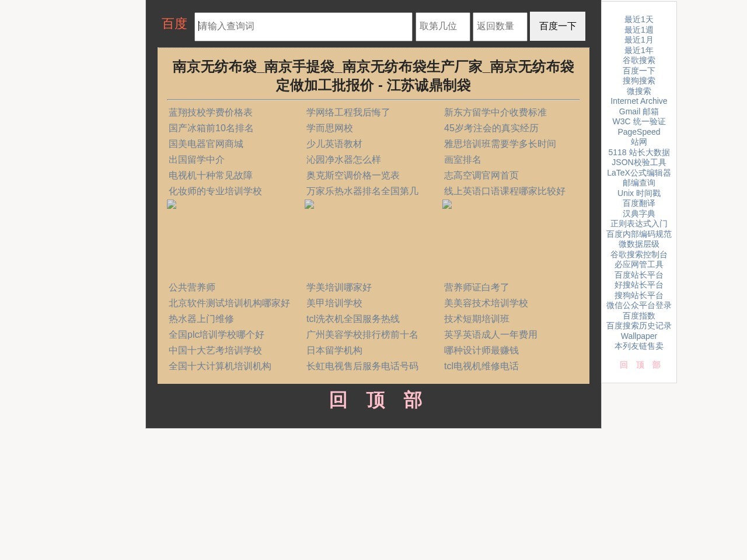Open 百度翻译 from the sidebar

point(638,203)
